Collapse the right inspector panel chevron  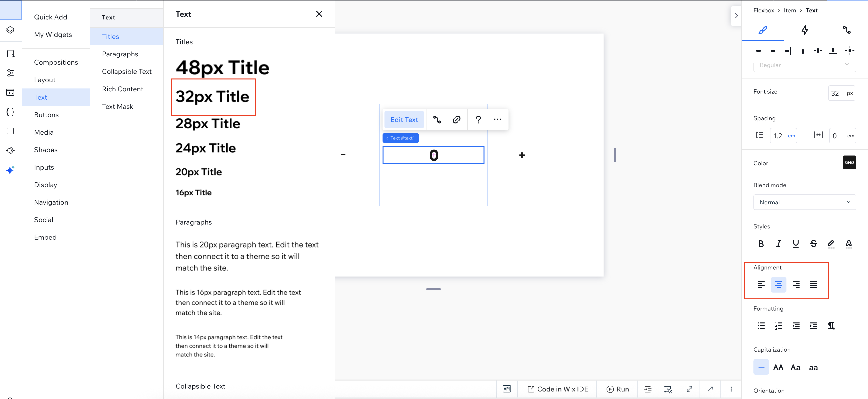[x=736, y=16]
